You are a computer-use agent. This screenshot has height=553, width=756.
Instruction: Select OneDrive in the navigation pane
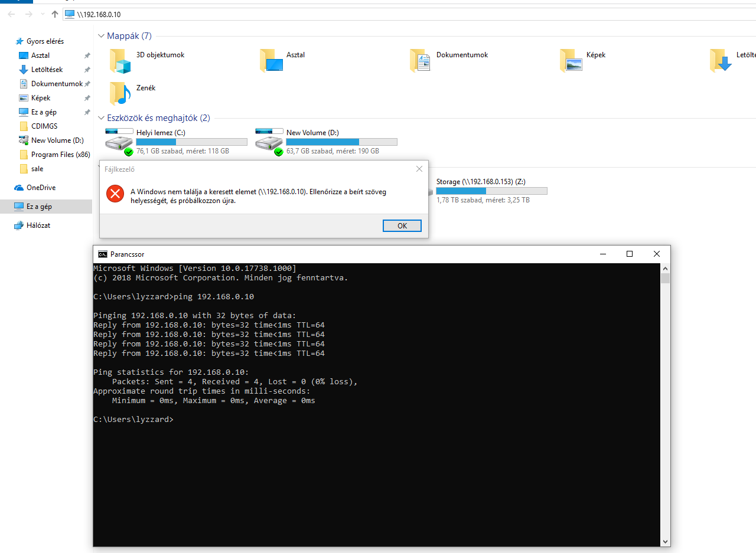point(41,188)
